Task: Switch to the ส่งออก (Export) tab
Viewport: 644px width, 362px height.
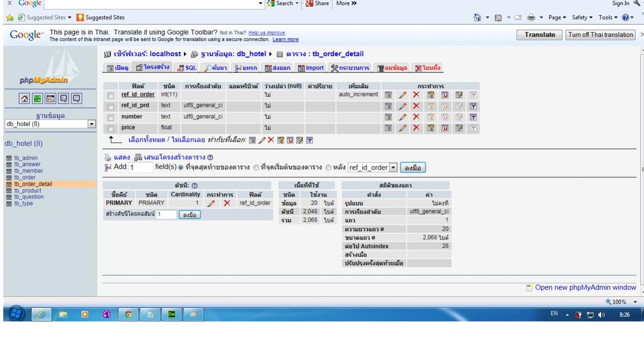Action: [x=278, y=68]
